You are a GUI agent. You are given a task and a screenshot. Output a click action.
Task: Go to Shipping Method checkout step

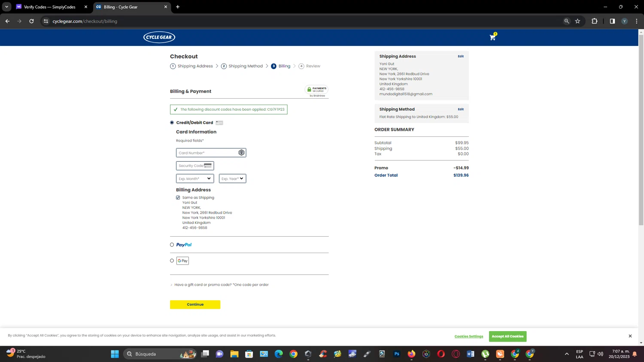tap(242, 66)
